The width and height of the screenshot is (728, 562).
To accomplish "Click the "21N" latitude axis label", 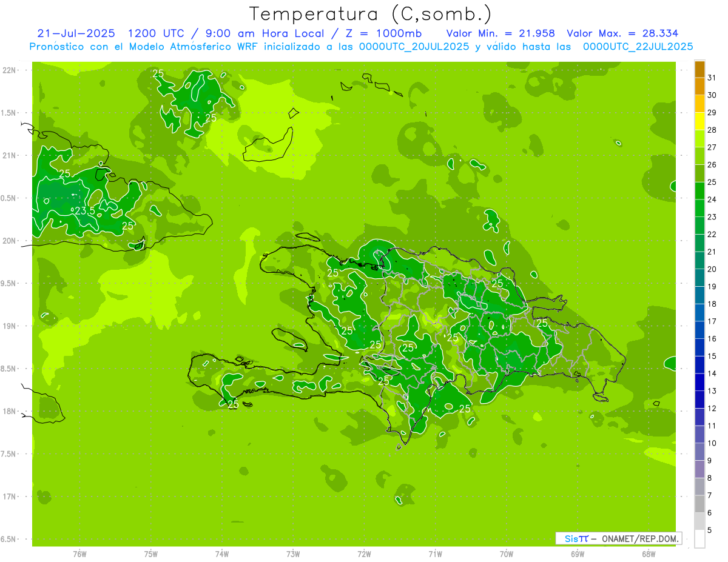I will tap(10, 155).
